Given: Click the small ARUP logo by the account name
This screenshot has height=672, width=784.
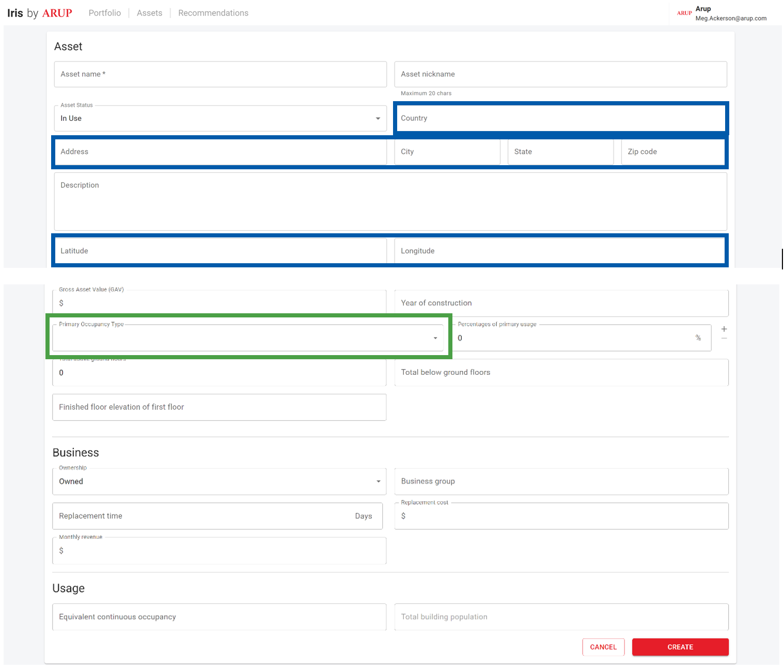Looking at the screenshot, I should tap(684, 13).
